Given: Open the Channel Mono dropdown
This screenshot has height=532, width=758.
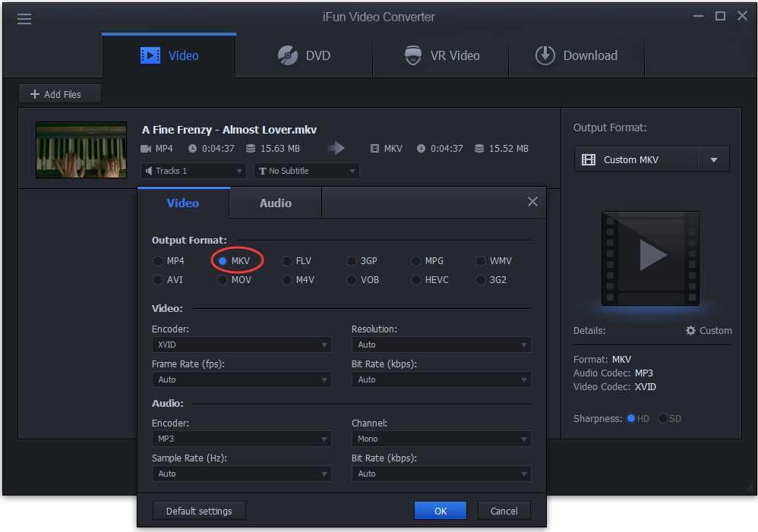Looking at the screenshot, I should tap(441, 439).
